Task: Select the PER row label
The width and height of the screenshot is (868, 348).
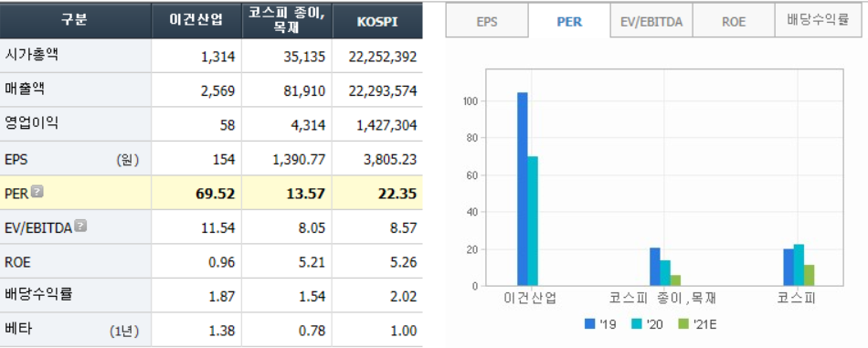Action: [16, 194]
